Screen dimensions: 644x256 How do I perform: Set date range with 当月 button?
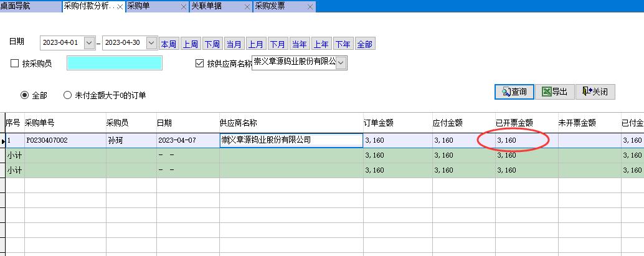(x=234, y=44)
